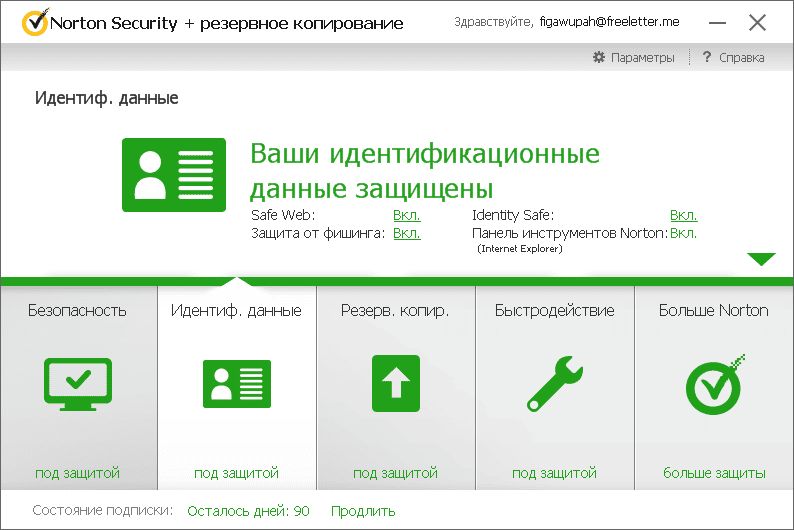Viewport: 794px width, 530px height.
Task: Open Параметры settings gear icon
Action: click(x=599, y=57)
